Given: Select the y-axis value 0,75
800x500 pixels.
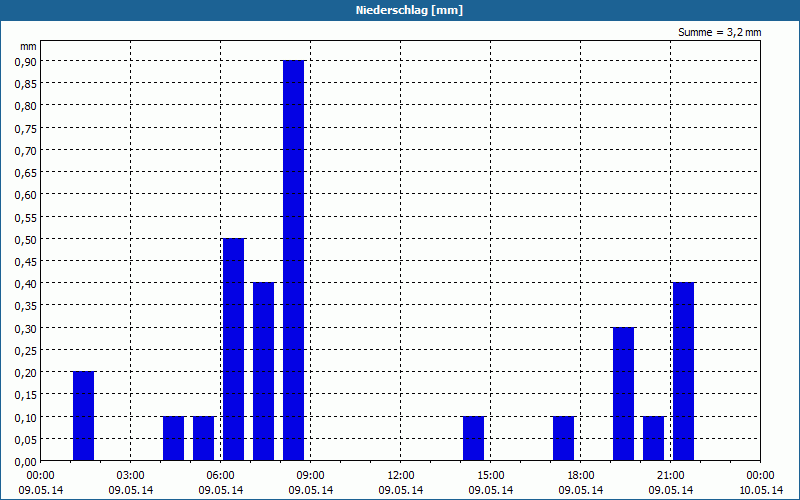Looking at the screenshot, I should [x=26, y=128].
